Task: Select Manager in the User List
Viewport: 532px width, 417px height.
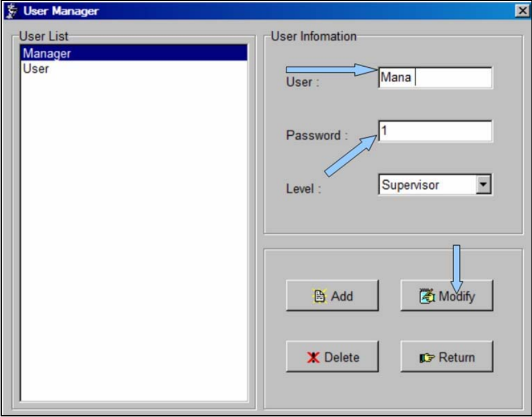Action: (x=134, y=53)
